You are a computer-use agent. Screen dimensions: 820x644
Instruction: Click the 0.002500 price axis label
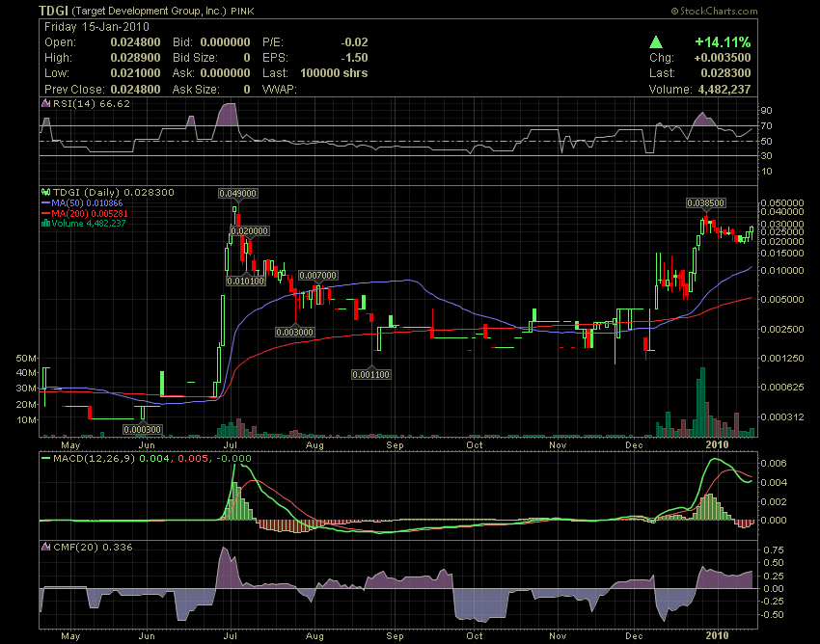click(782, 329)
